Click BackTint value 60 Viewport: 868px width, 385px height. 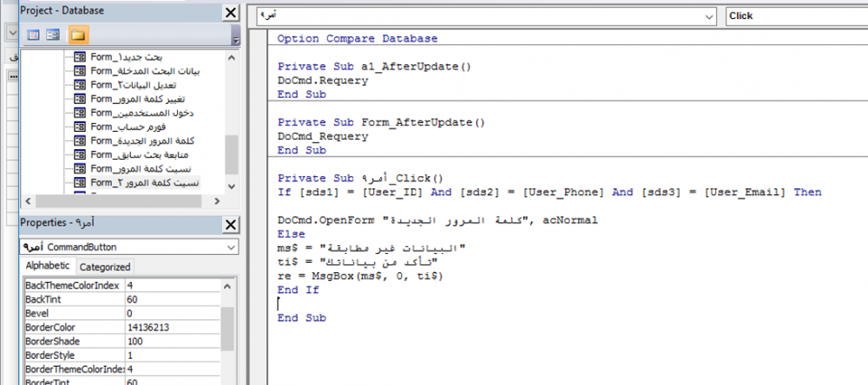[x=173, y=299]
